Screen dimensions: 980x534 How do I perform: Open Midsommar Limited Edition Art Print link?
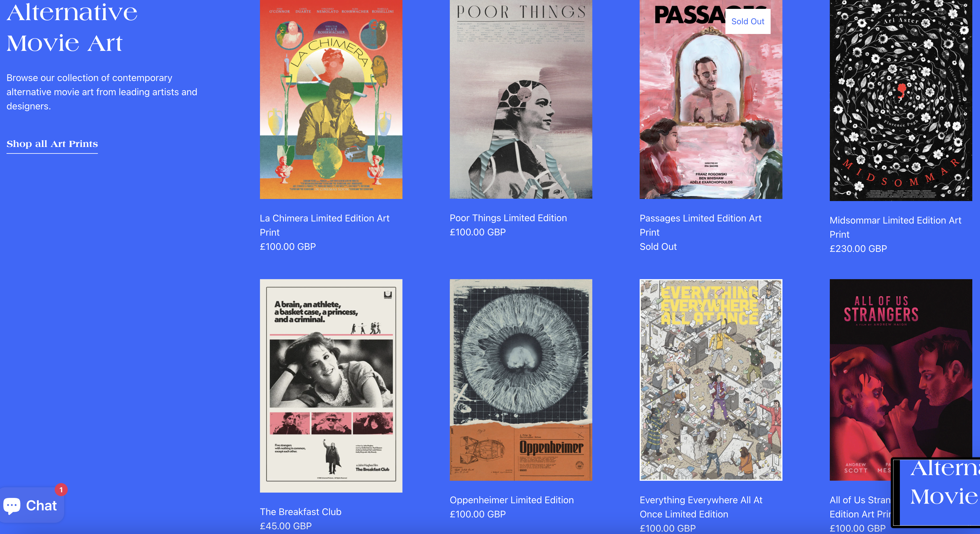coord(895,227)
